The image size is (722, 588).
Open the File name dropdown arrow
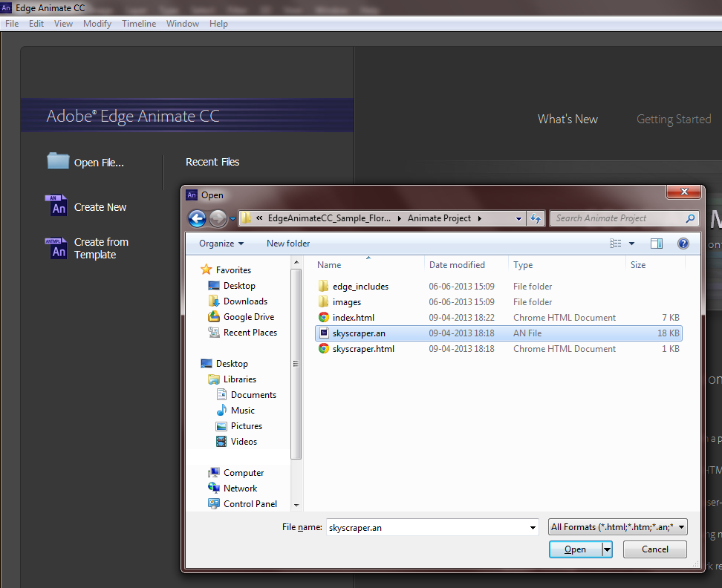(x=533, y=528)
